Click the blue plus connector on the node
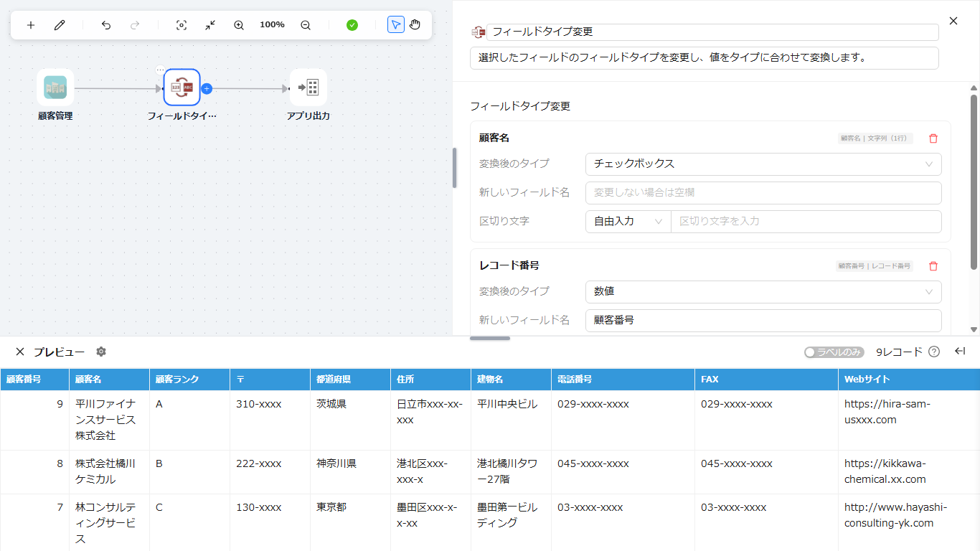980x551 pixels. point(207,88)
